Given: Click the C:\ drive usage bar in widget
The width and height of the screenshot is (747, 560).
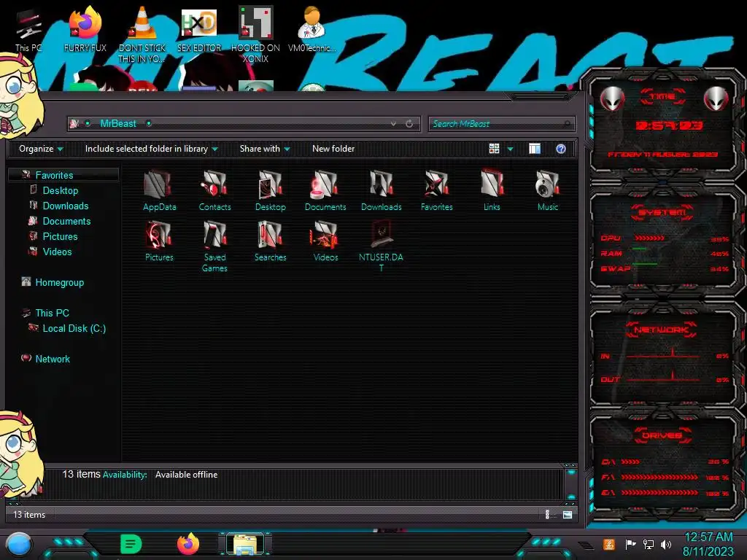Looking at the screenshot, I should pyautogui.click(x=631, y=462).
